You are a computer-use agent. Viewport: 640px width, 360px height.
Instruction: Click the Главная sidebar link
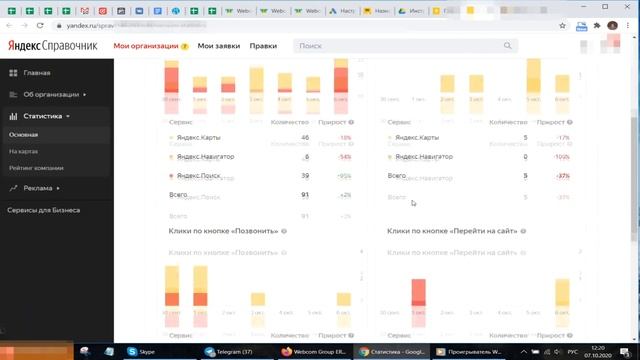[37, 73]
